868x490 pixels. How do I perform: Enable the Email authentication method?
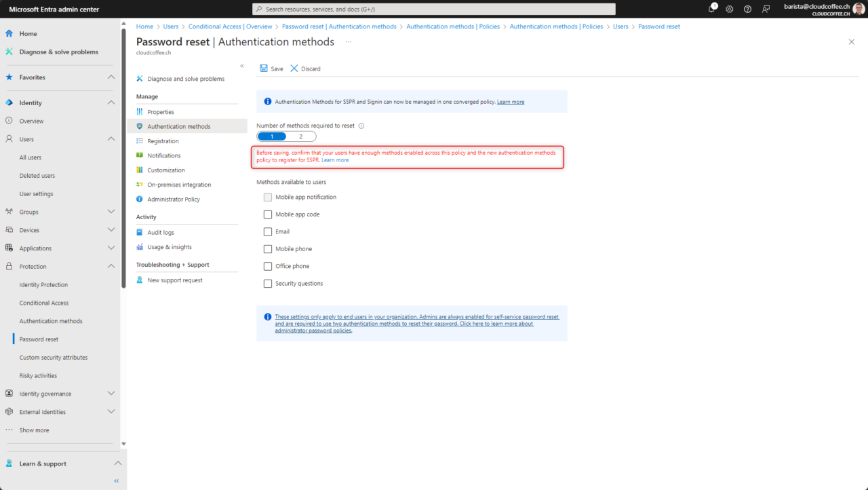pos(267,231)
